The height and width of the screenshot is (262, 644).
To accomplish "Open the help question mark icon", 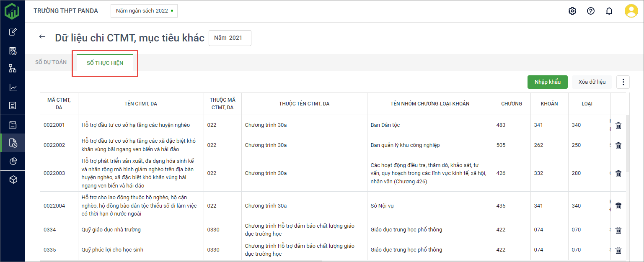I will 591,11.
